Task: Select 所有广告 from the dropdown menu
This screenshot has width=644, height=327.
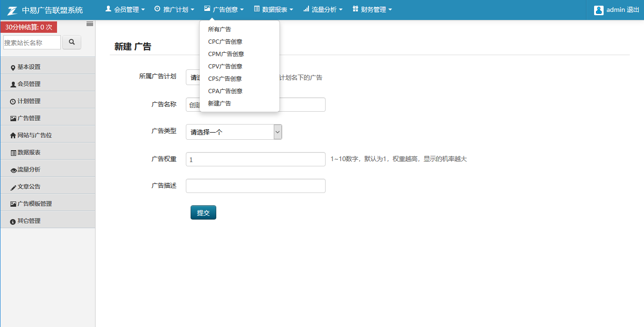Action: coord(220,29)
